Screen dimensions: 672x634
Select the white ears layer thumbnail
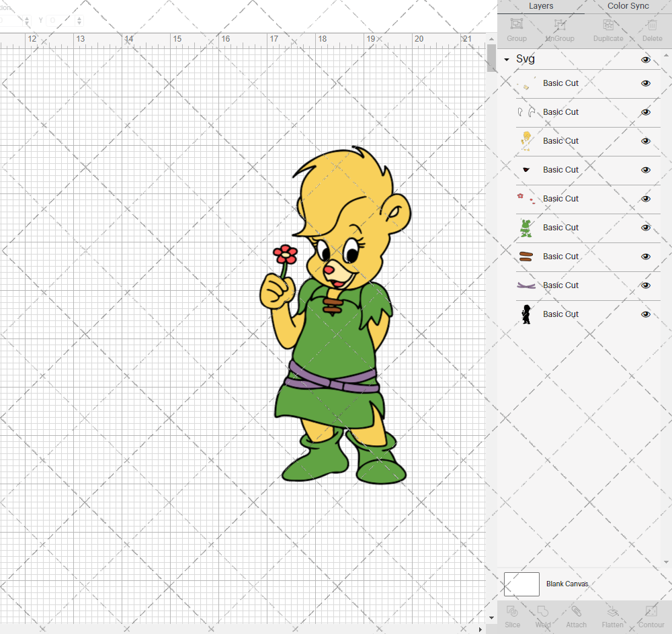pos(526,112)
